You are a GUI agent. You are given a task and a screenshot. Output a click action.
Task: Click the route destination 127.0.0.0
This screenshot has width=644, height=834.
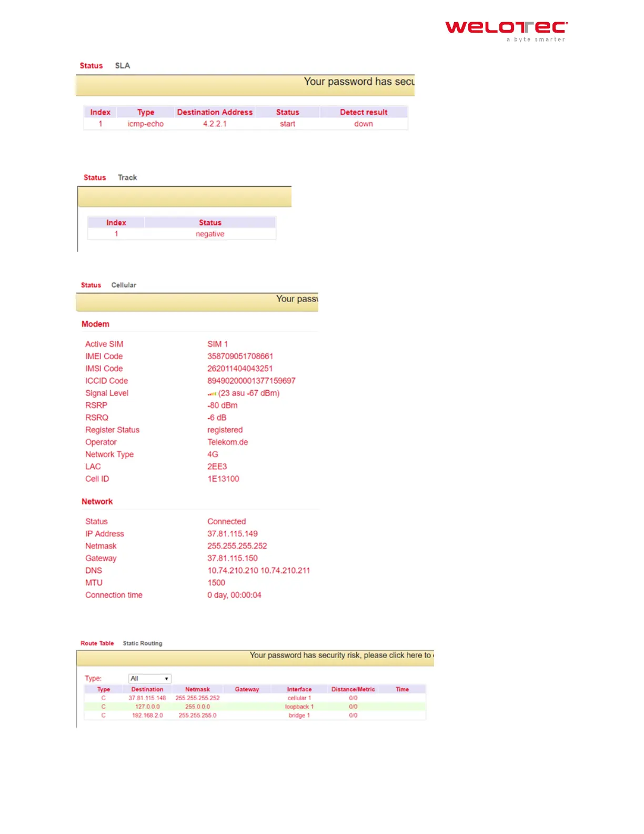point(147,707)
